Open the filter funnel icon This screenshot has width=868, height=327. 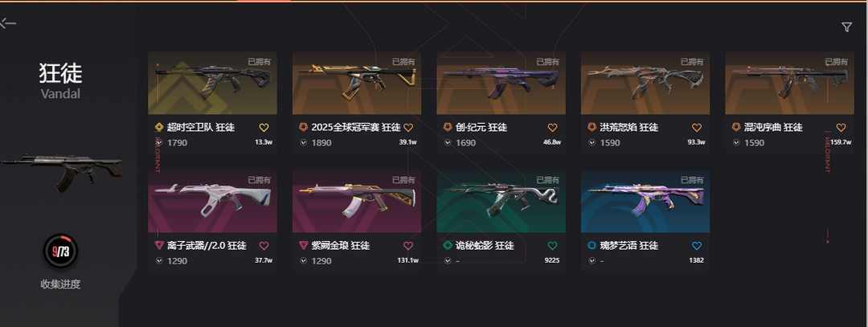point(846,27)
